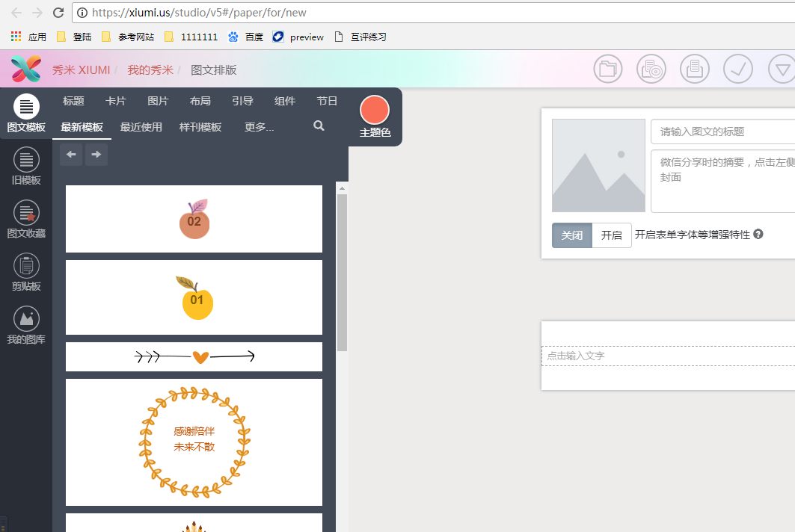Select the 感谢陪伴 wreath template thumbnail
This screenshot has height=532, width=795.
click(x=194, y=442)
